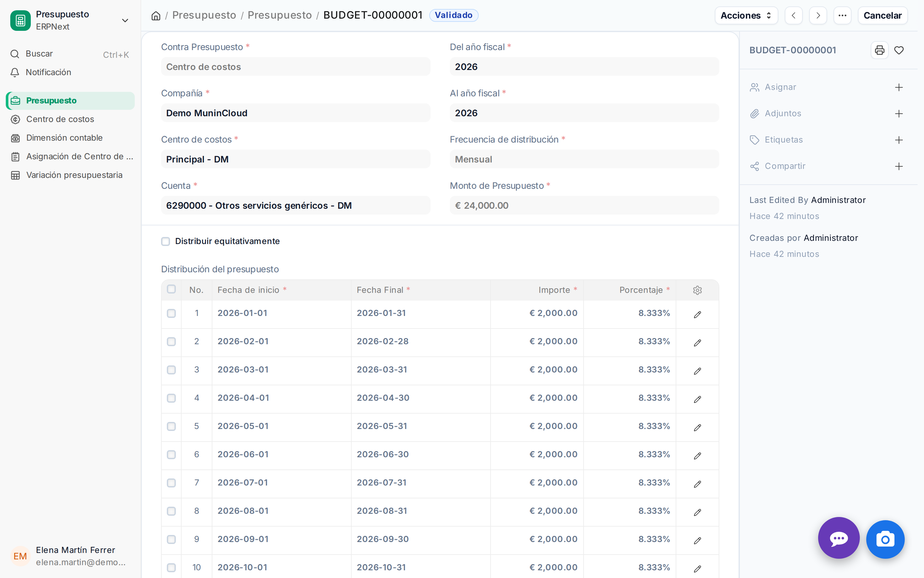Click the Centro de costos Principal - DM field
Screen dimensions: 924x578
click(295, 159)
